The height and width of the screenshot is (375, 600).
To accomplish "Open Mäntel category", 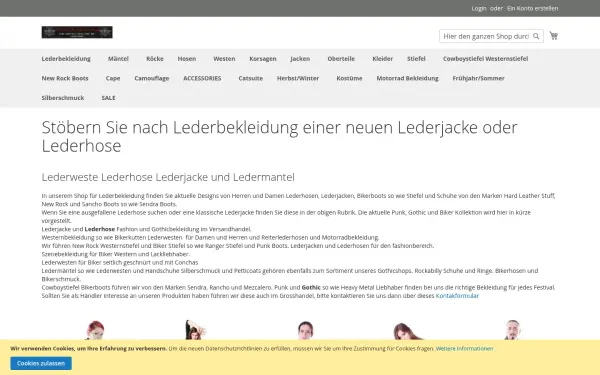I will click(x=118, y=59).
